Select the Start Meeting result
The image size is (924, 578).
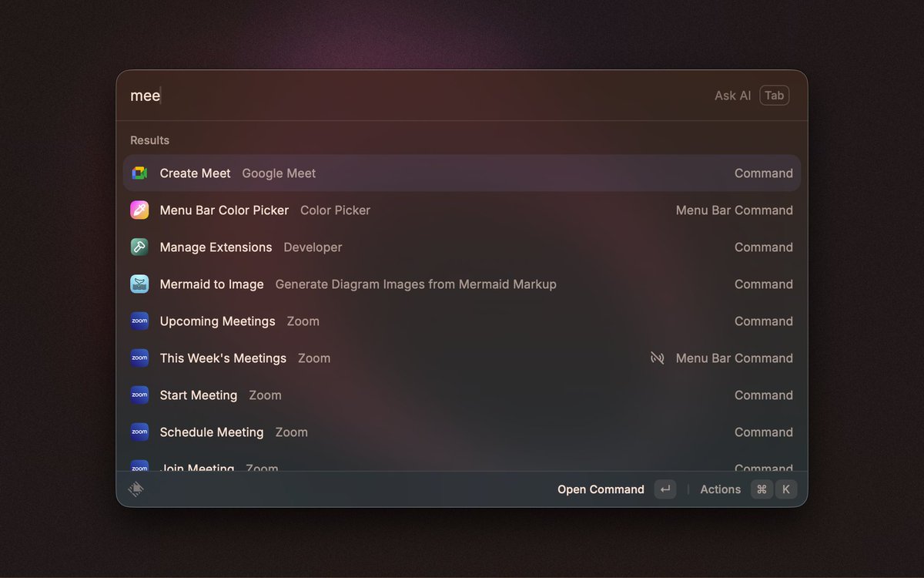(x=462, y=395)
